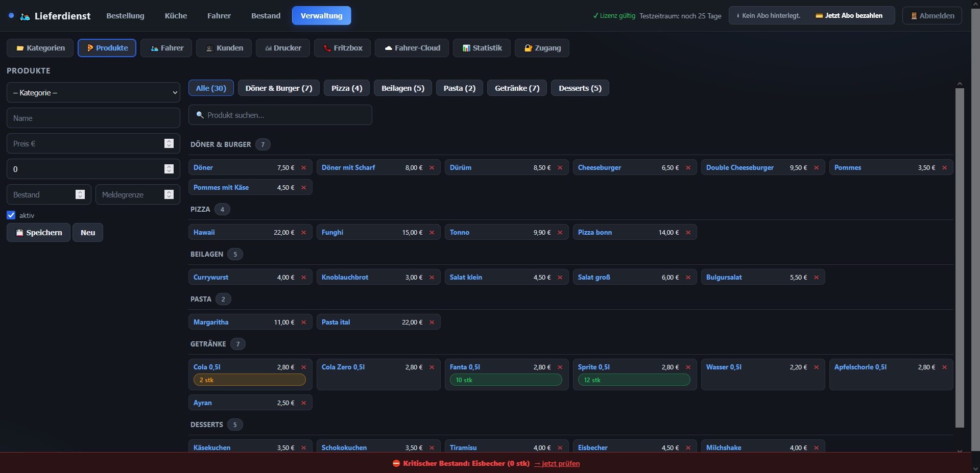
Task: Follow the 'jetzt prüfen' link
Action: (557, 464)
